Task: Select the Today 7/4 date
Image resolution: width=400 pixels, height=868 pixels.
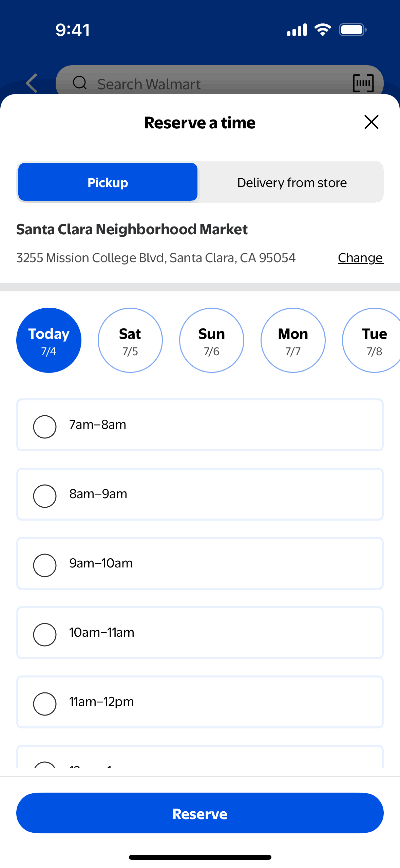Action: 49,340
